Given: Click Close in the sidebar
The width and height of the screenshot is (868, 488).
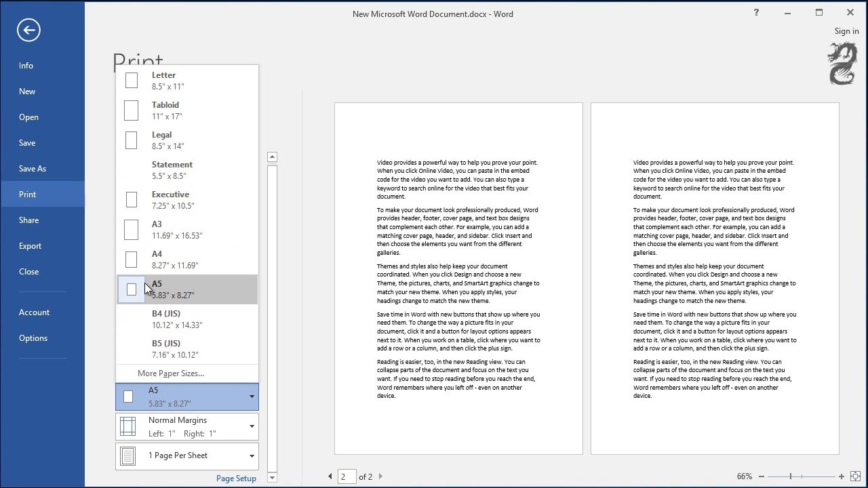Looking at the screenshot, I should (x=42, y=272).
